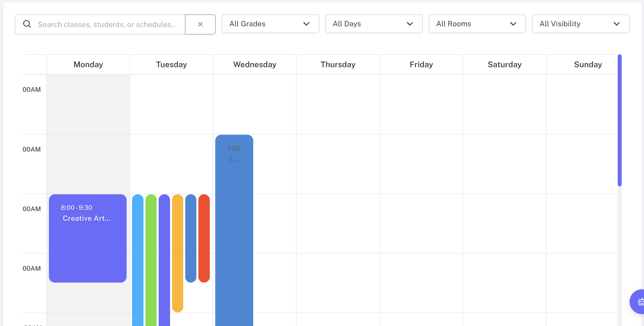This screenshot has width=644, height=326.
Task: Click the Monday column header
Action: (88, 64)
